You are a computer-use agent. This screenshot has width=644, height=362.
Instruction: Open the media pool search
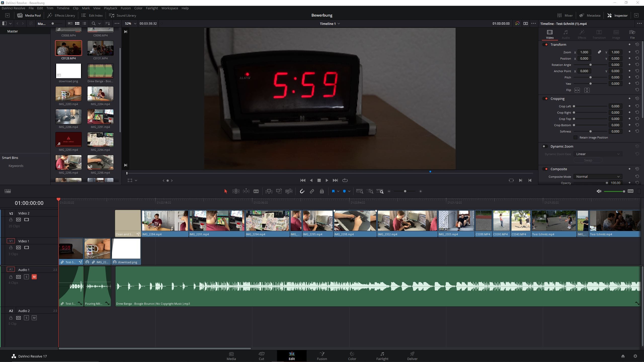94,23
